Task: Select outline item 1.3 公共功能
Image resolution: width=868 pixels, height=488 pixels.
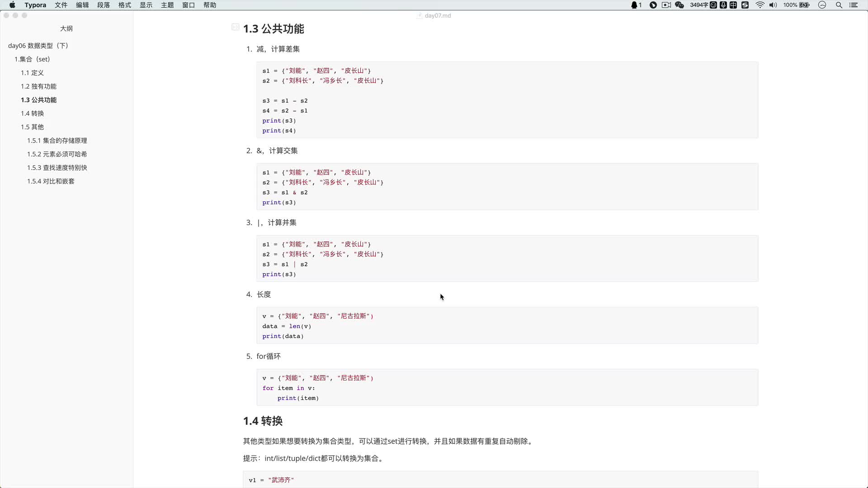Action: (x=38, y=100)
